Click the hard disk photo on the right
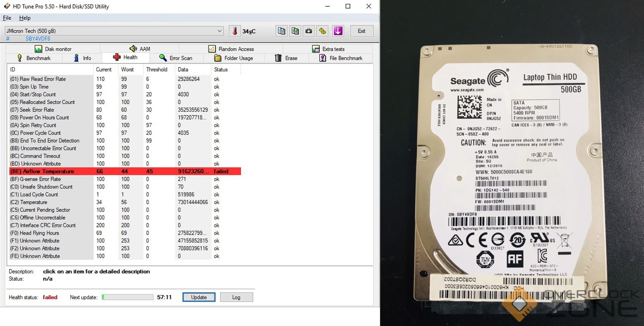 (512, 163)
